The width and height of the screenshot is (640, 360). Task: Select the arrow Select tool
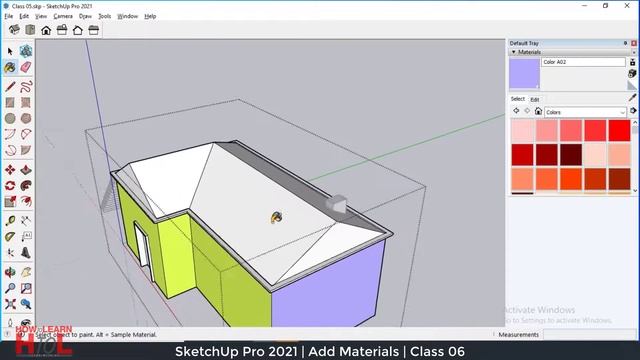10,51
